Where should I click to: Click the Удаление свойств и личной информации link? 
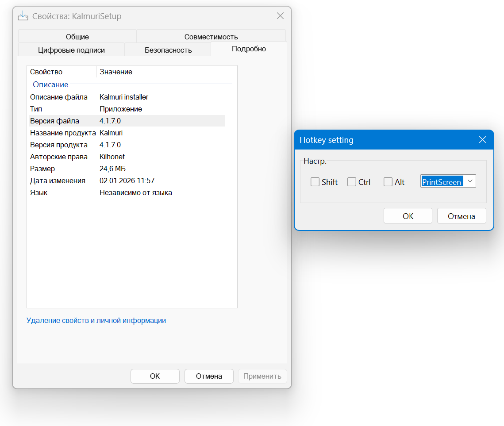pyautogui.click(x=96, y=320)
